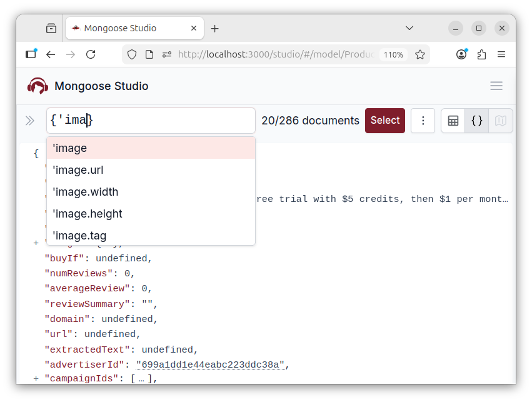The width and height of the screenshot is (532, 402).
Task: Click the page info document icon
Action: coord(149,54)
